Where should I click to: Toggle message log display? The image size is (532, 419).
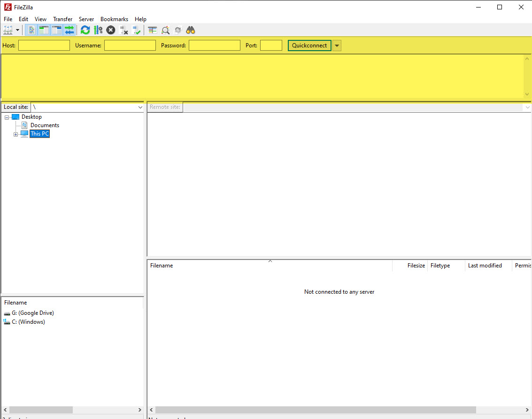click(31, 30)
